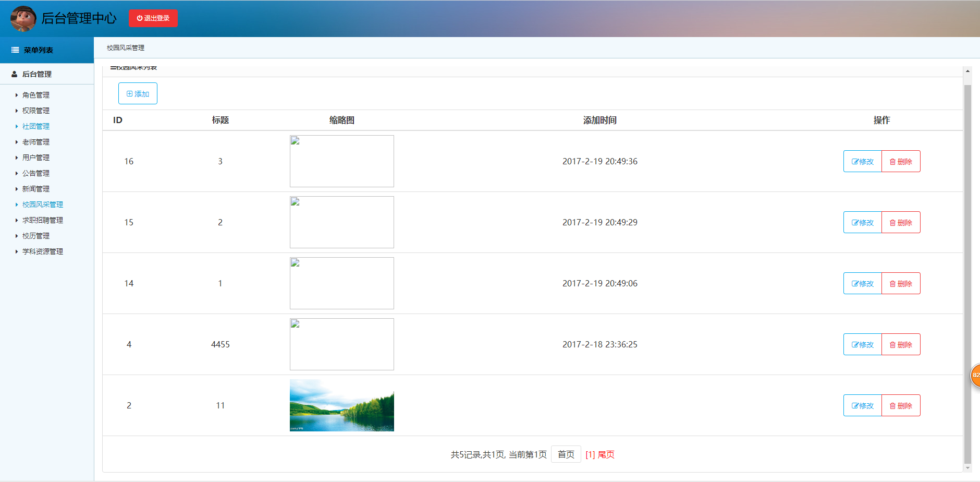980x482 pixels.
Task: Expand the 角色管理 menu arrow
Action: coord(17,95)
